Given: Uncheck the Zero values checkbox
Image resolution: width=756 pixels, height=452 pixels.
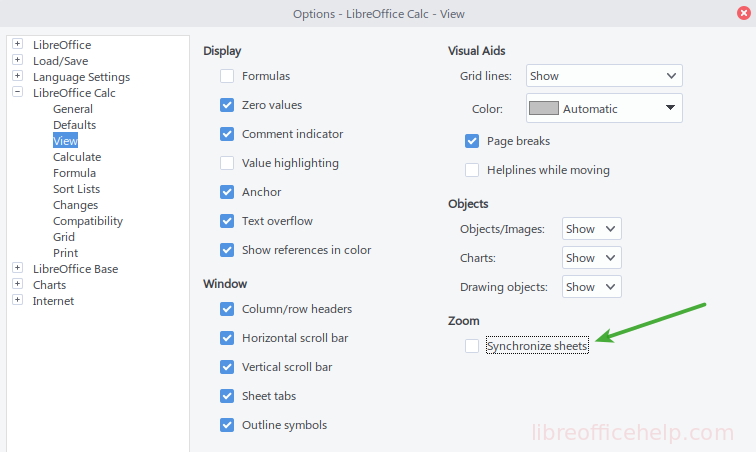Looking at the screenshot, I should click(227, 105).
